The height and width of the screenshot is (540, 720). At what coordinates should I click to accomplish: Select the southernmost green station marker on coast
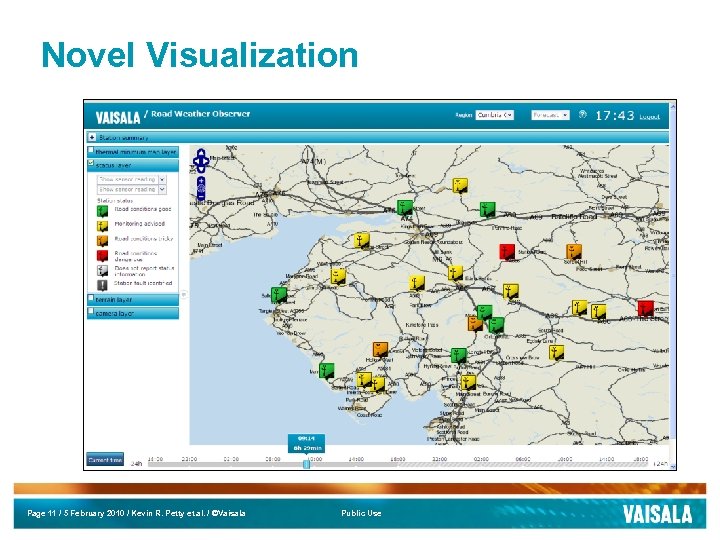pyautogui.click(x=326, y=370)
